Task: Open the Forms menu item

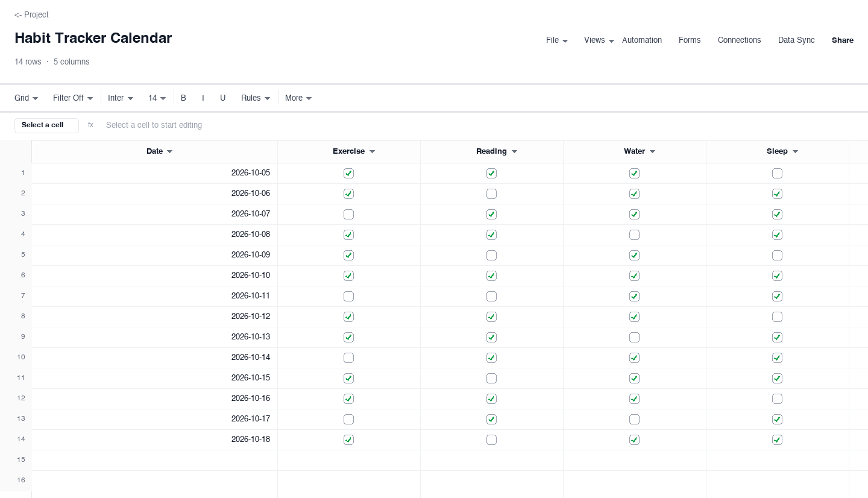Action: tap(690, 40)
